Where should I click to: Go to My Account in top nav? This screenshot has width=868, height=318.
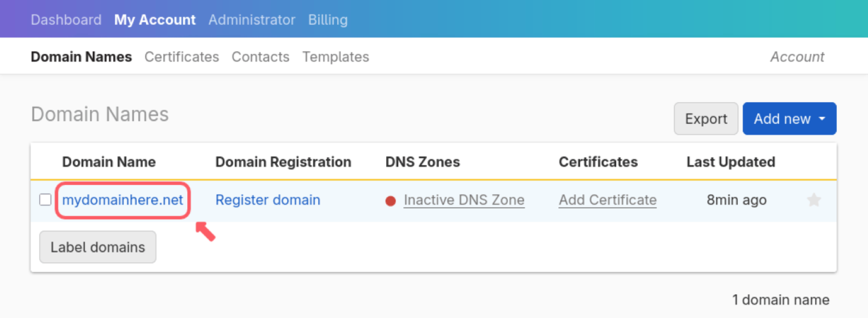click(155, 20)
